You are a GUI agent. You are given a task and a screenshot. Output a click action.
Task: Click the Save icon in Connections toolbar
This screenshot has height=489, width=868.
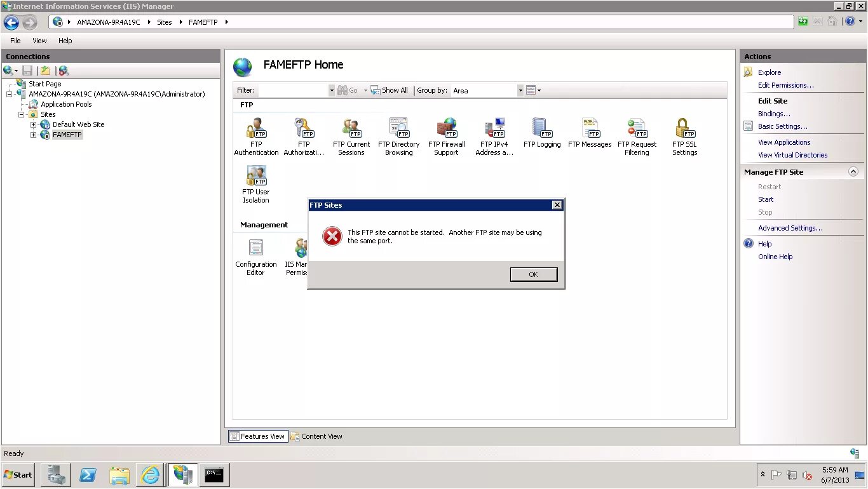coord(27,70)
